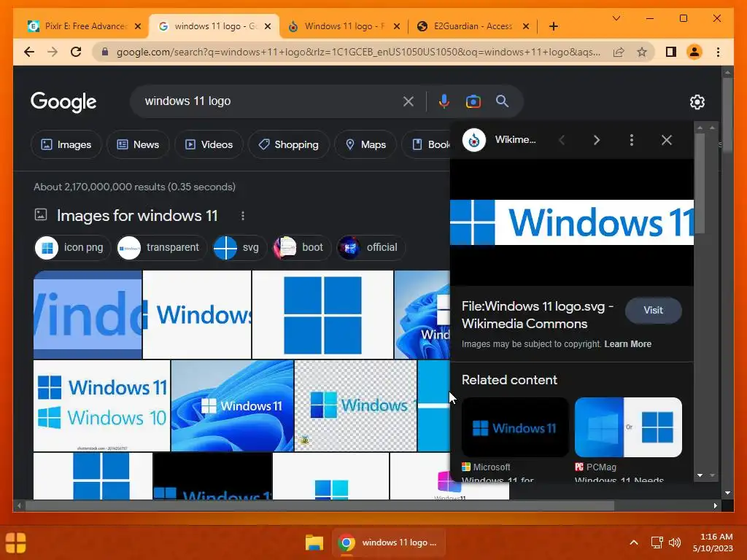Open Google quick settings gear
747x560 pixels.
(697, 102)
